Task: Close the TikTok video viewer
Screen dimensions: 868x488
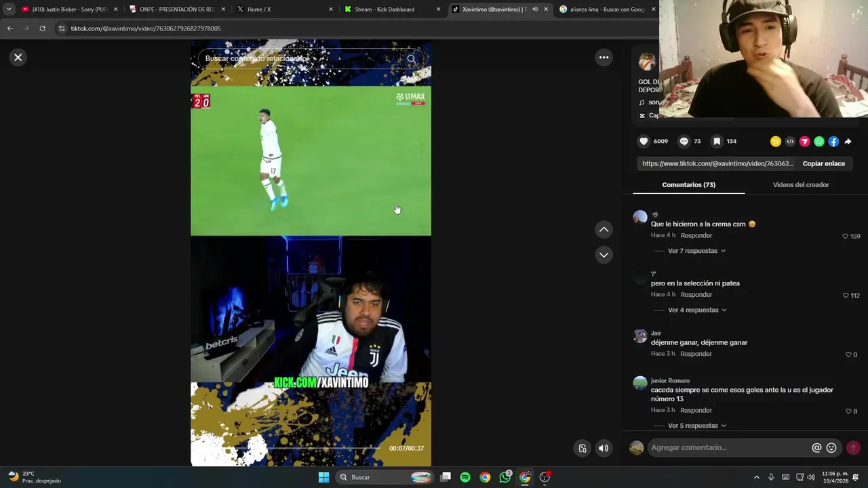Action: pyautogui.click(x=18, y=58)
